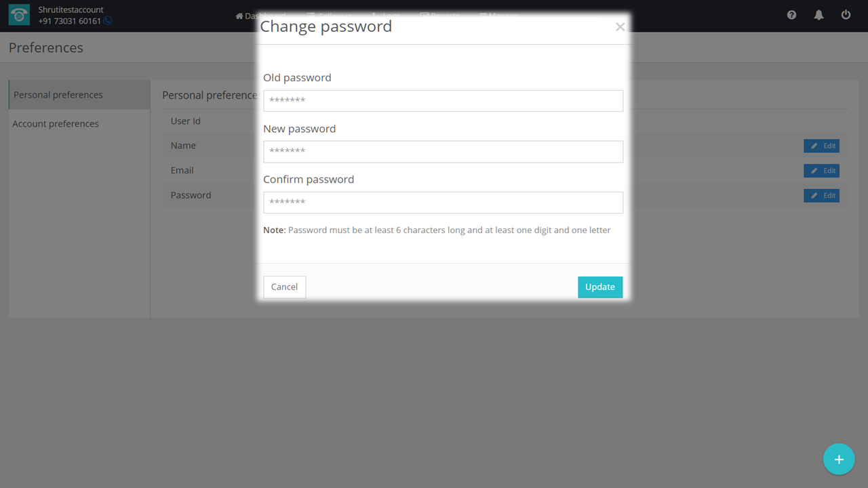Select the Confirm password field
Image resolution: width=868 pixels, height=488 pixels.
pyautogui.click(x=443, y=203)
